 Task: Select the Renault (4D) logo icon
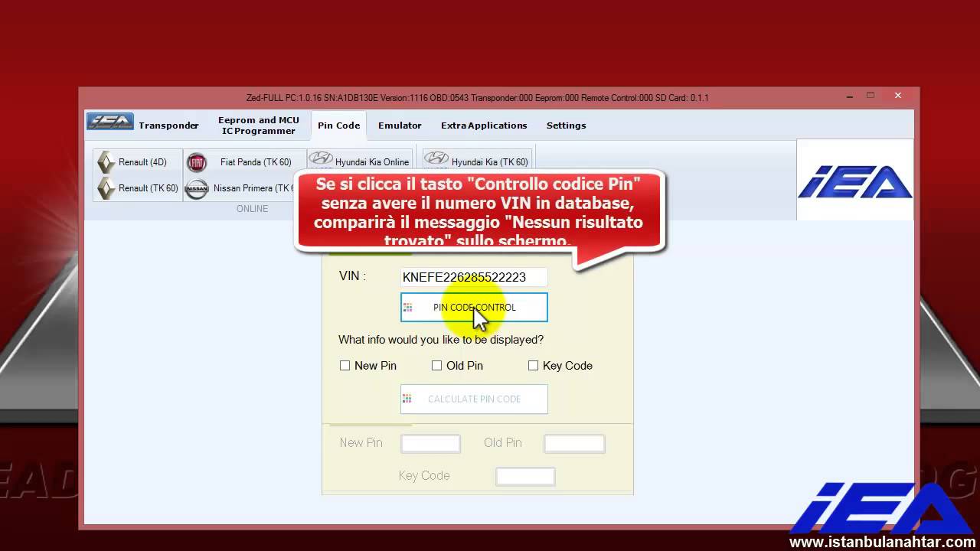click(x=106, y=162)
